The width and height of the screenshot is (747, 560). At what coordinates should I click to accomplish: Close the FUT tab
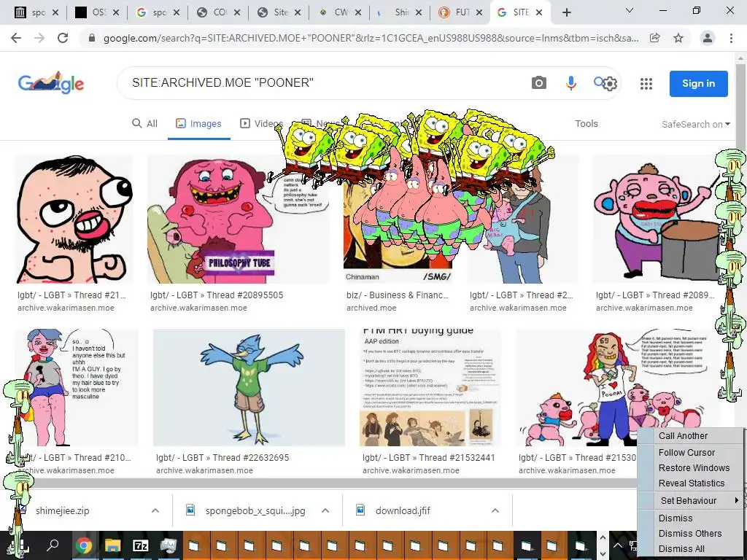pyautogui.click(x=479, y=13)
